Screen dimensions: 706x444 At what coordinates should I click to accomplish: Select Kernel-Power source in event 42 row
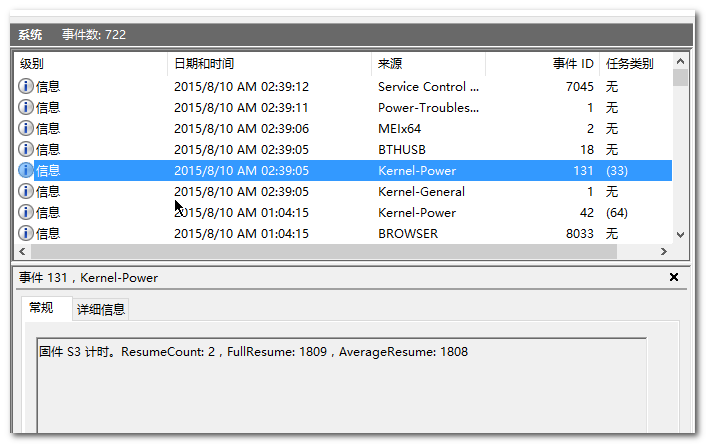point(417,213)
